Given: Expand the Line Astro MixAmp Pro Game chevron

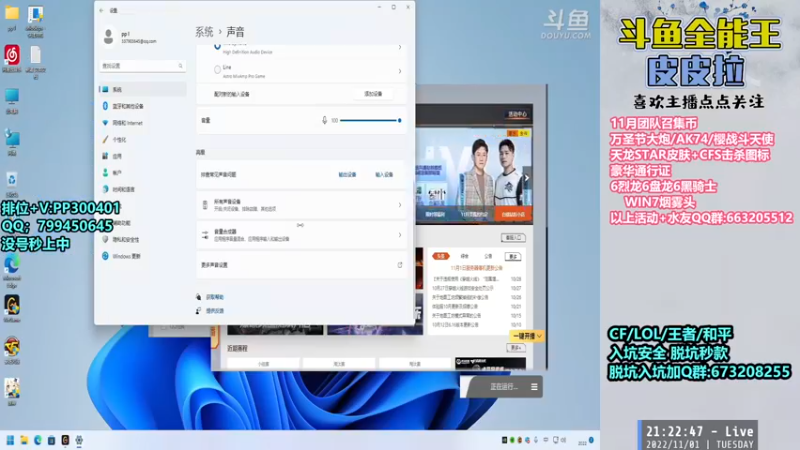Looking at the screenshot, I should tap(399, 71).
